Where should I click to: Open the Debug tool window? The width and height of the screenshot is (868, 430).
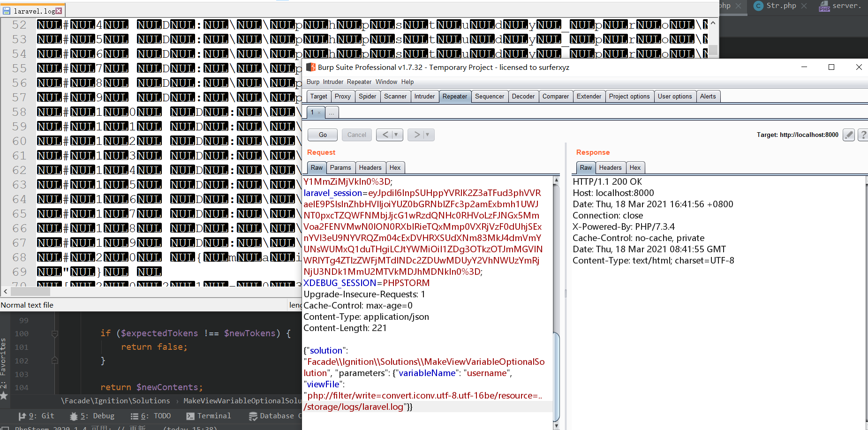92,416
